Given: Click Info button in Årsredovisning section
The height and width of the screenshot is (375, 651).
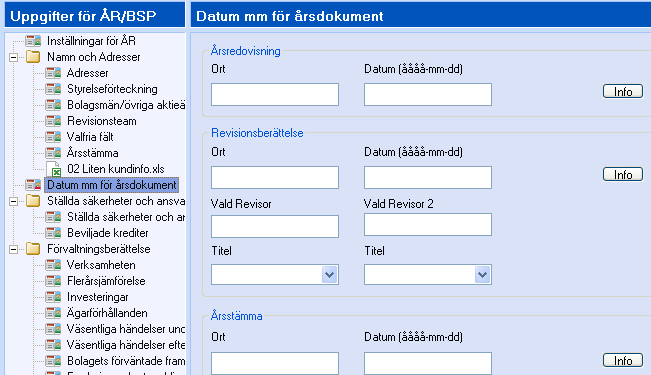Looking at the screenshot, I should tap(623, 91).
